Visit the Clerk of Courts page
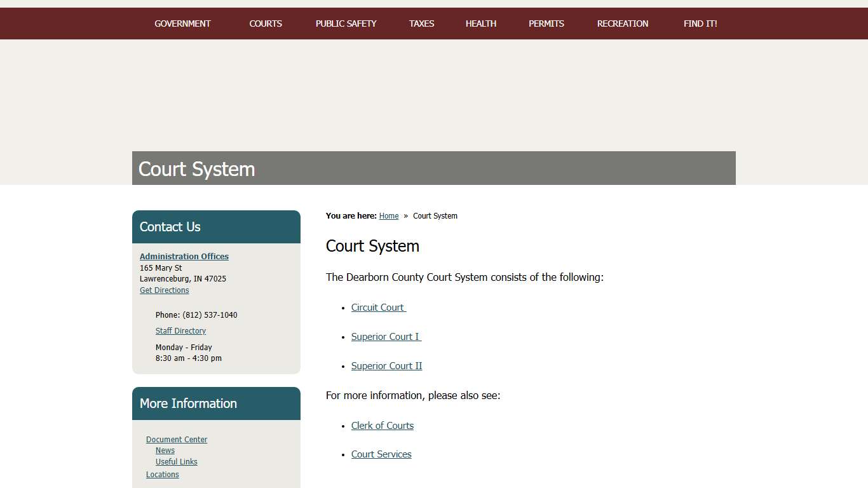The width and height of the screenshot is (868, 488). tap(382, 425)
